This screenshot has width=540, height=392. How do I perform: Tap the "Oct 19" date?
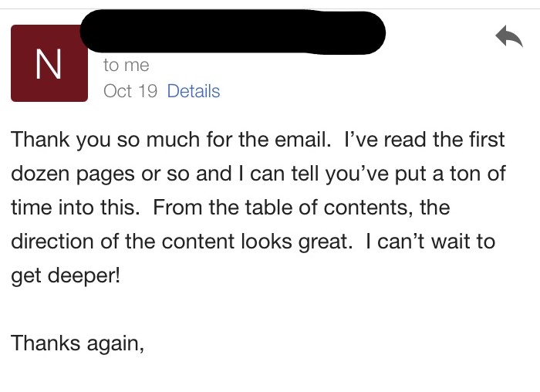[x=130, y=91]
